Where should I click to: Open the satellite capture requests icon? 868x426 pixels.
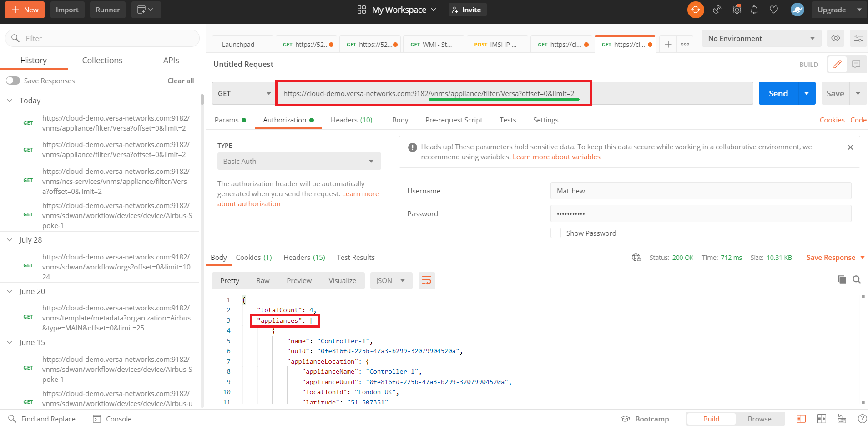coord(717,10)
